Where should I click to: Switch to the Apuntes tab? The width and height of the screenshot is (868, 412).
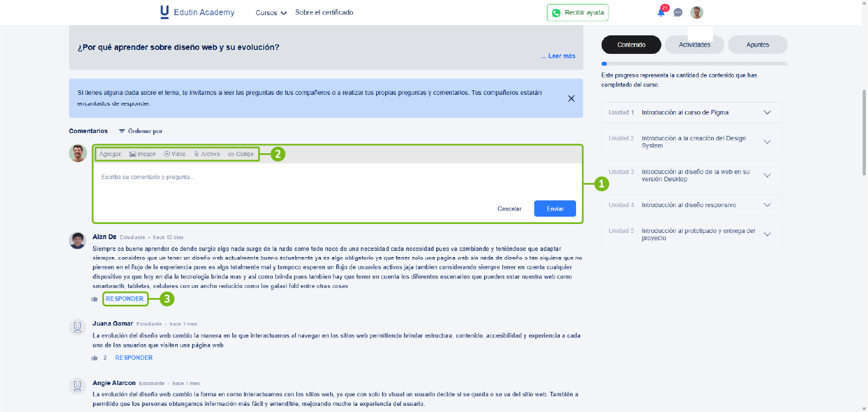[x=757, y=45]
